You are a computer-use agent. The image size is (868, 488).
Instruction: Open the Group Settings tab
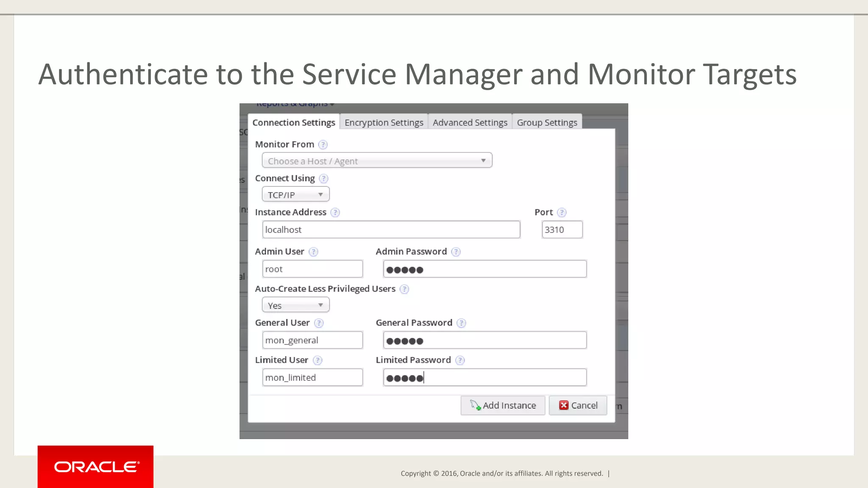(547, 122)
